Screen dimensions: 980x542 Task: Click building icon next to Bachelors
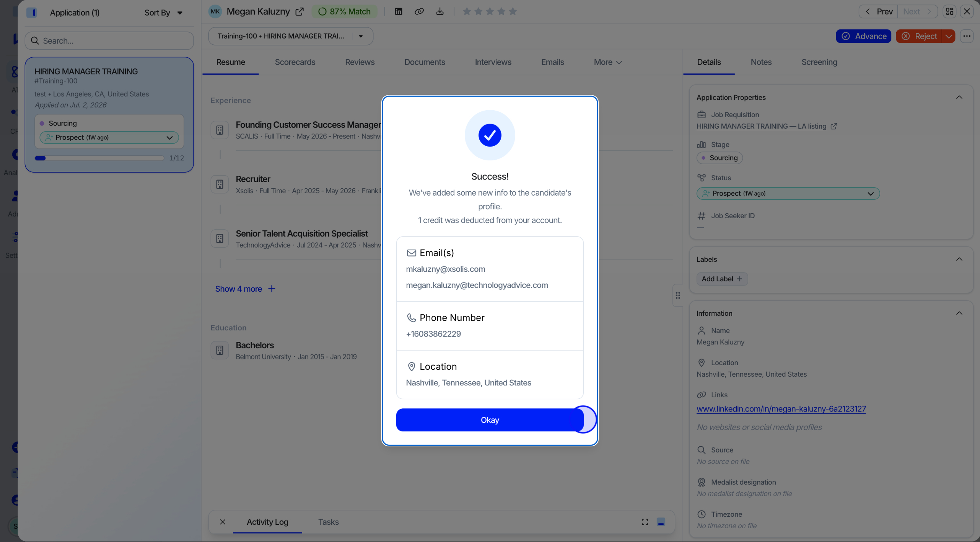[x=220, y=350]
